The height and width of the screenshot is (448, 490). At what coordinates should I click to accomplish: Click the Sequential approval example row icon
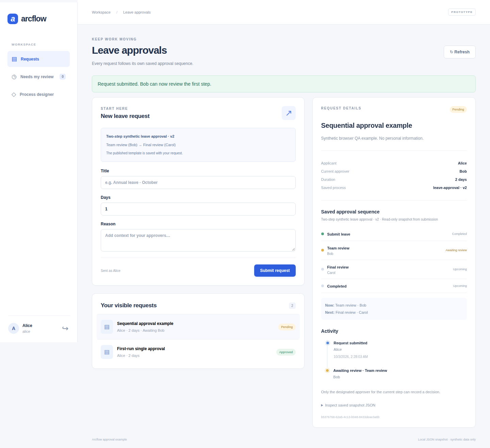tap(107, 327)
